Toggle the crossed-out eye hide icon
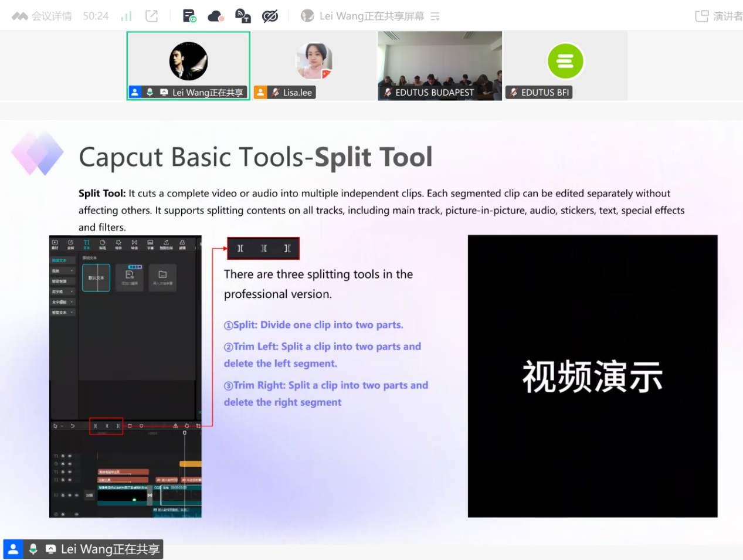Screen dimensions: 743x560 (x=270, y=16)
